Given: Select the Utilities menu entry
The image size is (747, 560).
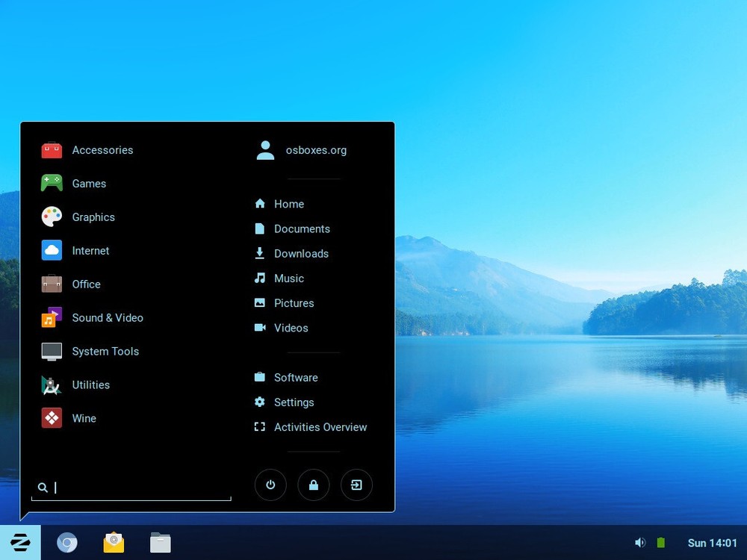Looking at the screenshot, I should click(x=90, y=385).
